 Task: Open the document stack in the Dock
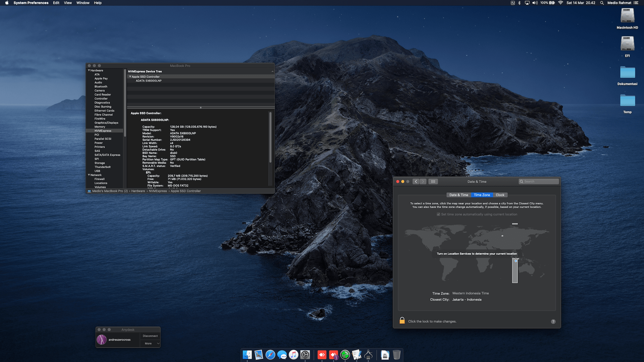[385, 355]
